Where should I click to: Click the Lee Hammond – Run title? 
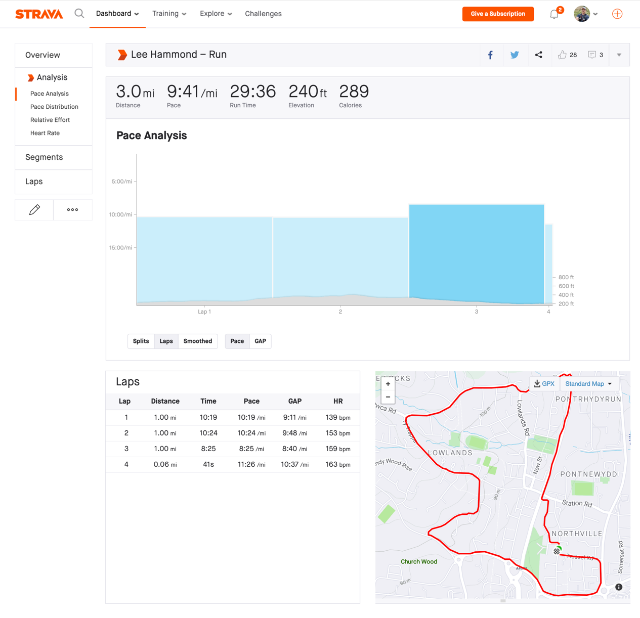(x=179, y=55)
